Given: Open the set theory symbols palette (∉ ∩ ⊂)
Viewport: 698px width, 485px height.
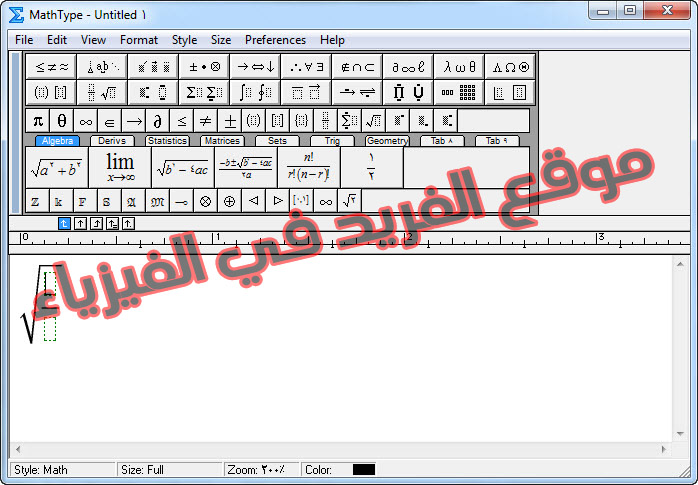Looking at the screenshot, I should click(x=357, y=67).
